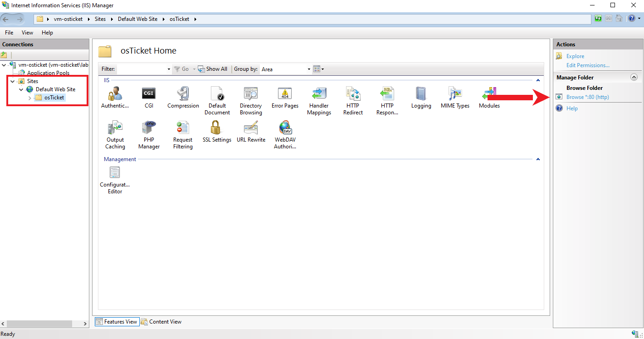Open SSL Settings

(x=217, y=132)
